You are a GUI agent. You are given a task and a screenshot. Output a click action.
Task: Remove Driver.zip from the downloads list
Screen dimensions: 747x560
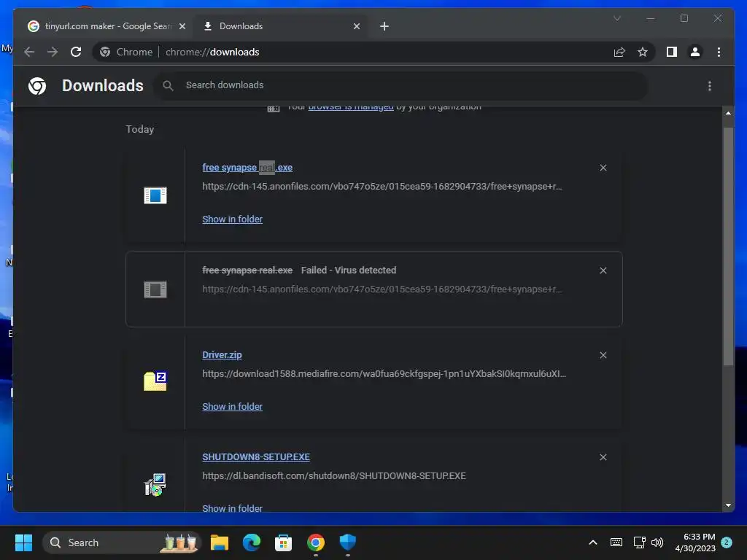point(603,355)
